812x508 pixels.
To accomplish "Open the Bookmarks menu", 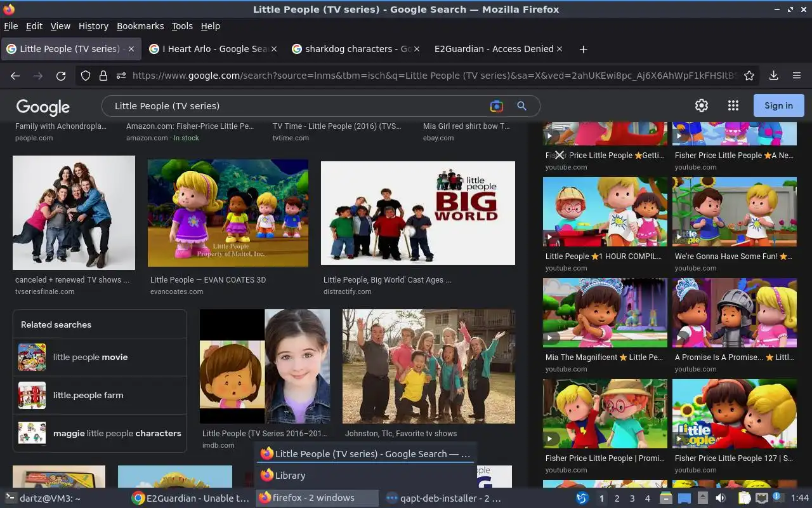I will point(140,26).
